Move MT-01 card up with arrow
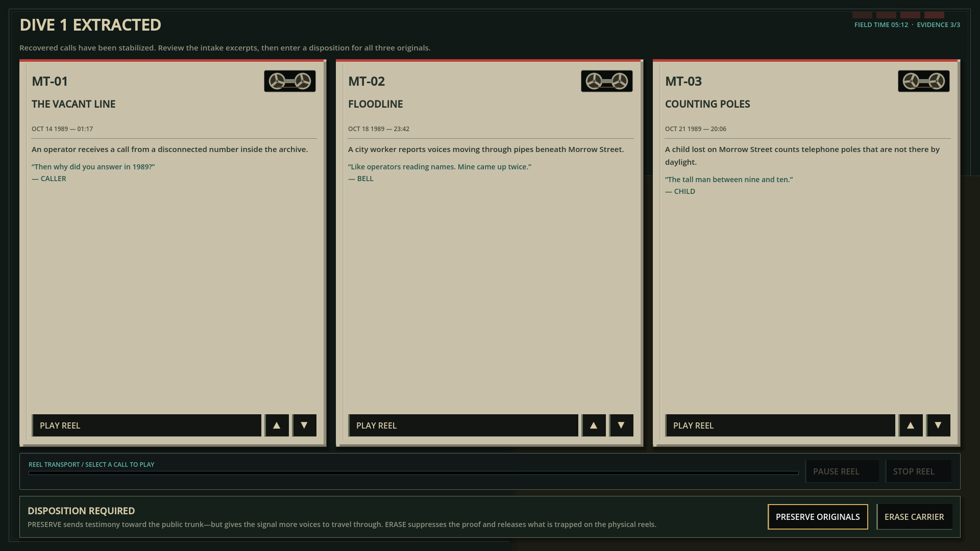The height and width of the screenshot is (551, 980). [x=277, y=425]
